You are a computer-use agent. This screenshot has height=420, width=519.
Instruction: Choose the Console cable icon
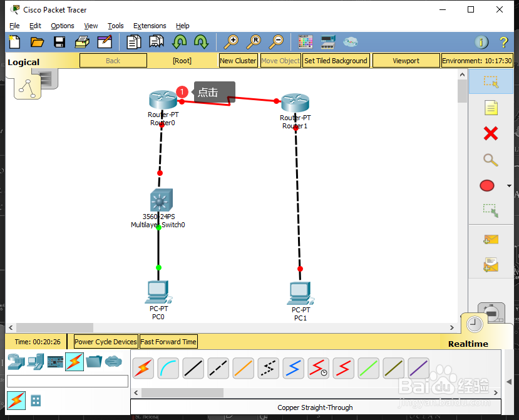pyautogui.click(x=168, y=368)
